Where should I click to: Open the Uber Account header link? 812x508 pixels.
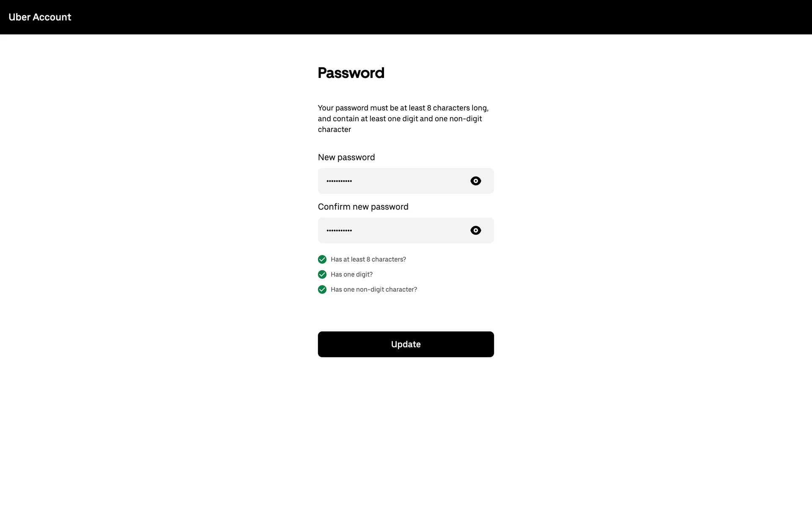40,17
